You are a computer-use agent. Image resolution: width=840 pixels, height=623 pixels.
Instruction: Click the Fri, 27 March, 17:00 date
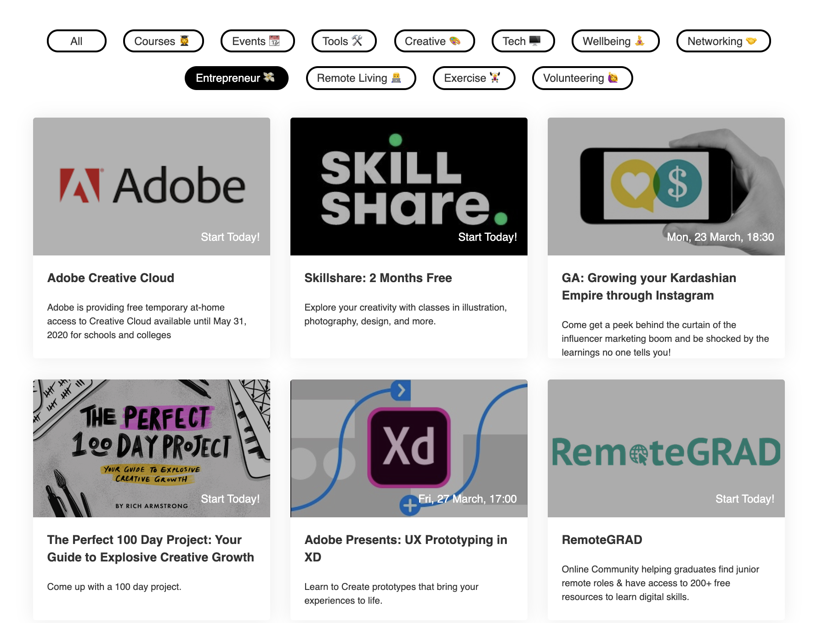click(x=467, y=499)
